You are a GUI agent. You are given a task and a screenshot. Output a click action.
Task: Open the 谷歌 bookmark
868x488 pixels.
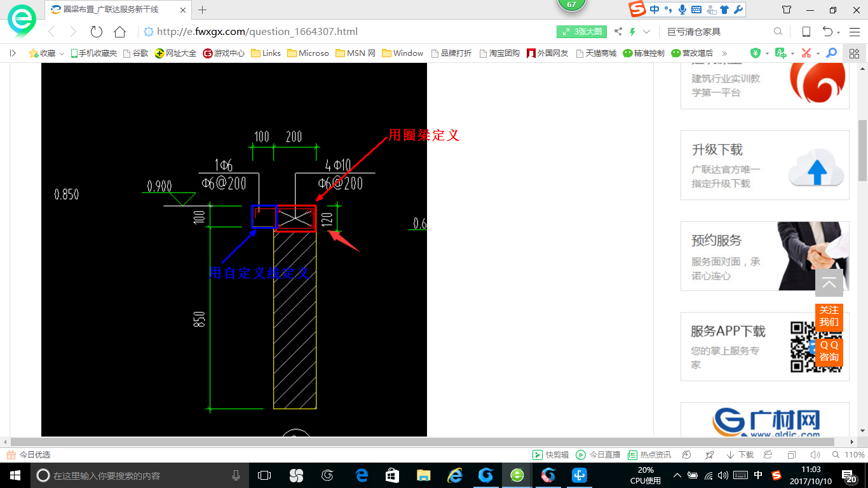click(x=135, y=53)
